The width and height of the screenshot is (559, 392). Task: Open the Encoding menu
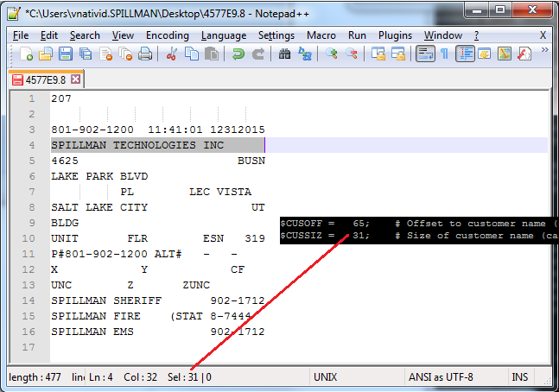point(168,35)
